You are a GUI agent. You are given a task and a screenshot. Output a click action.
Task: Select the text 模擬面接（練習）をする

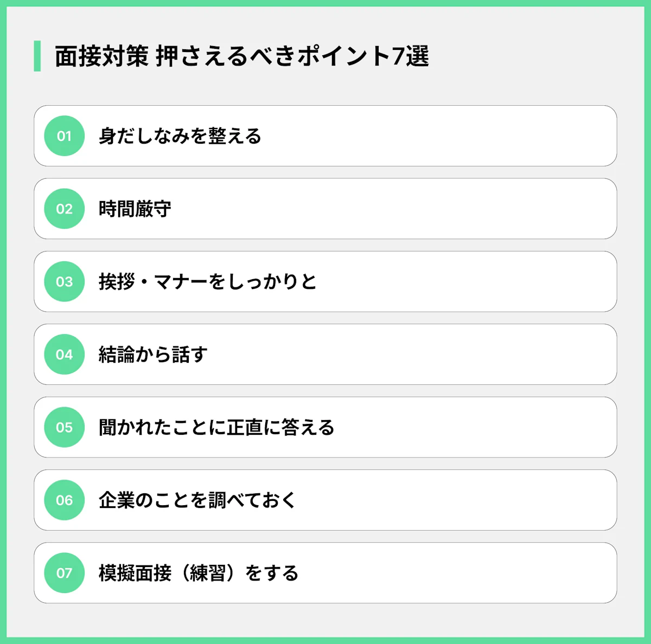click(199, 573)
